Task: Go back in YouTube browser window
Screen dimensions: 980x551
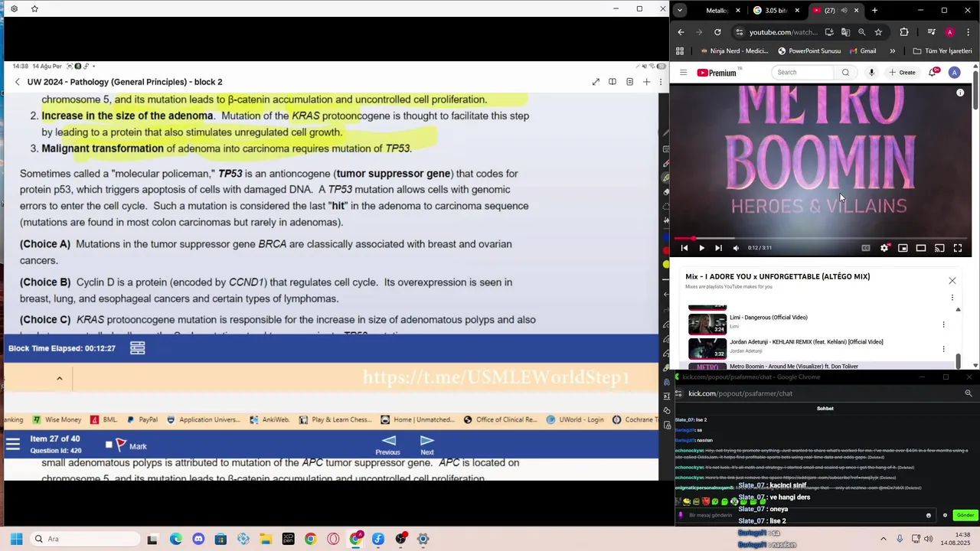Action: (681, 32)
